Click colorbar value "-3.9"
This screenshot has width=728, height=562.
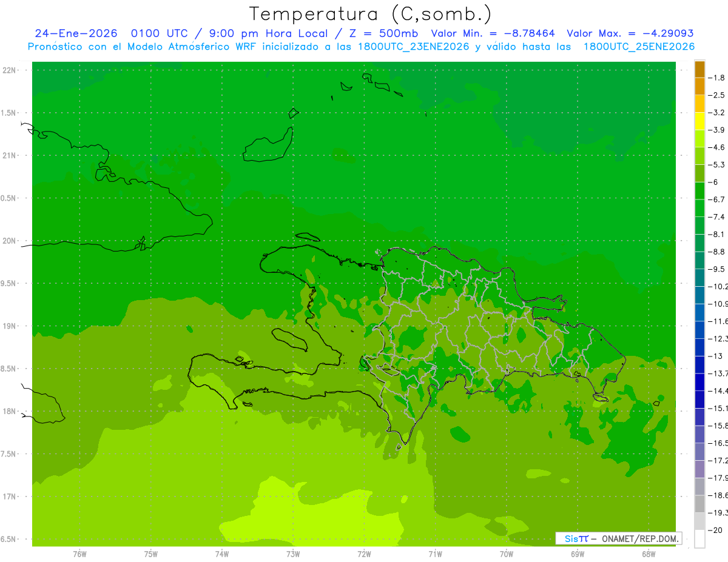[x=716, y=130]
